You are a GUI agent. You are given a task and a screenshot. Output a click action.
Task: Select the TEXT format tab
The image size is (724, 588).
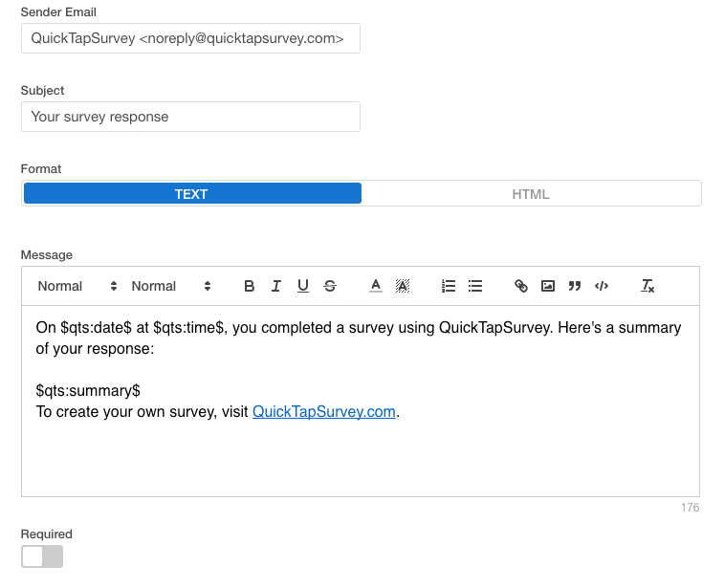pos(192,193)
